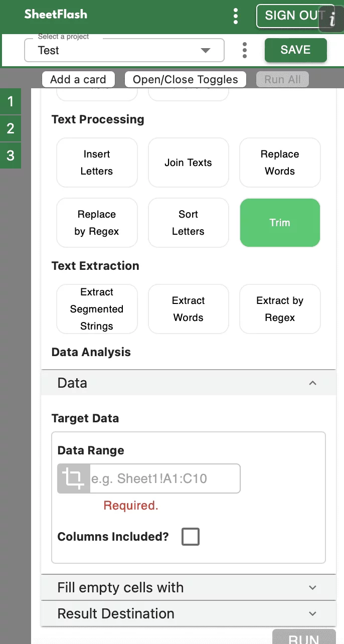Switch to card tab 3

coord(11,155)
